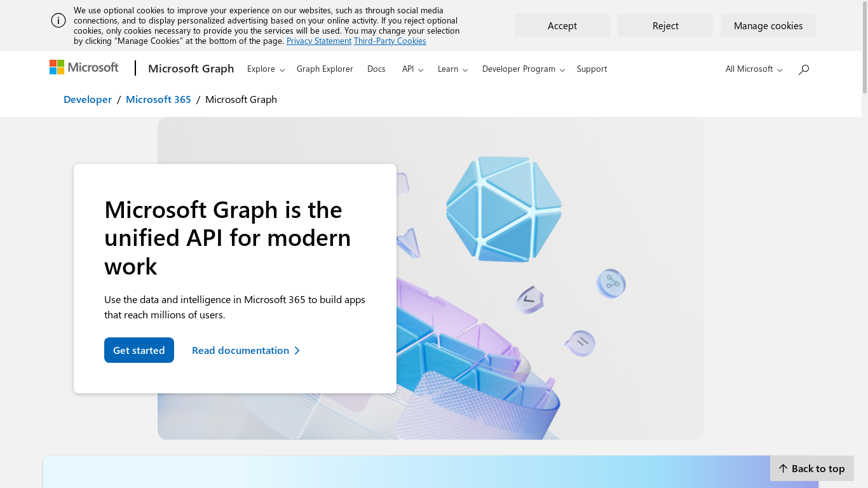Expand the Learn dropdown
This screenshot has height=488, width=868.
452,69
